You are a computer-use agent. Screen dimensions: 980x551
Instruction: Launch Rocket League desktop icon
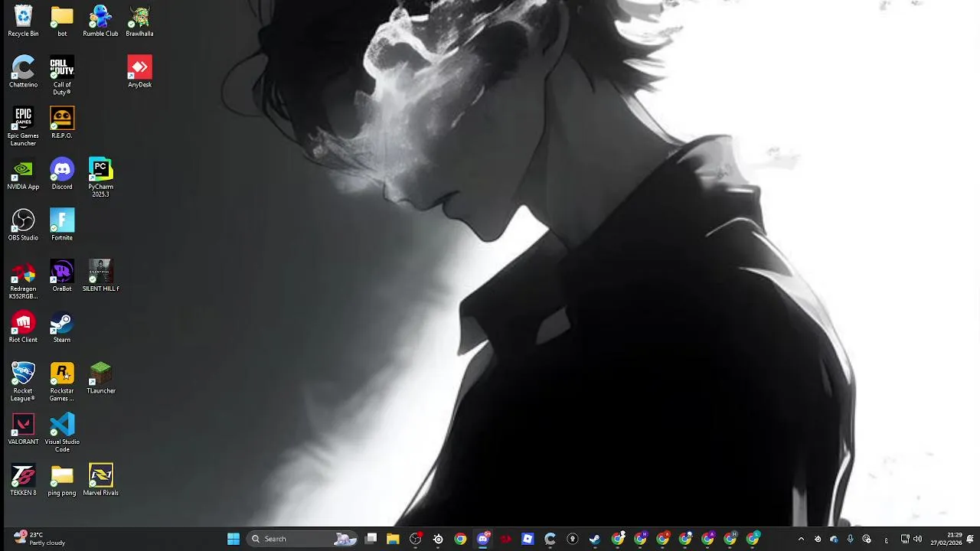click(x=23, y=382)
